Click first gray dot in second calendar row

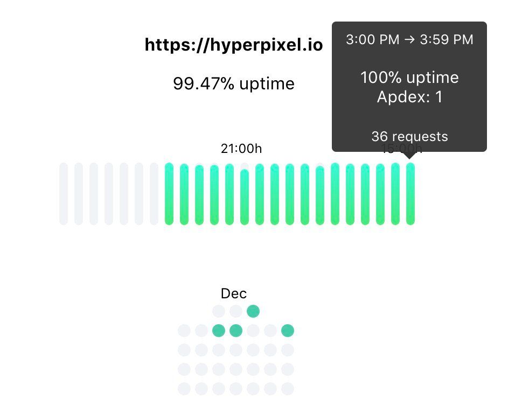point(184,331)
